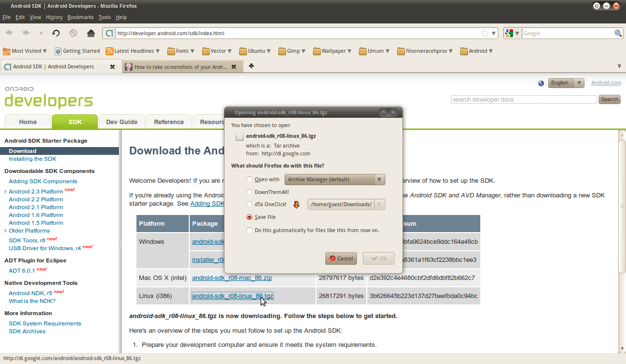Click the browser Forward arrow button
Screen dimensions: 626x364
26,33
